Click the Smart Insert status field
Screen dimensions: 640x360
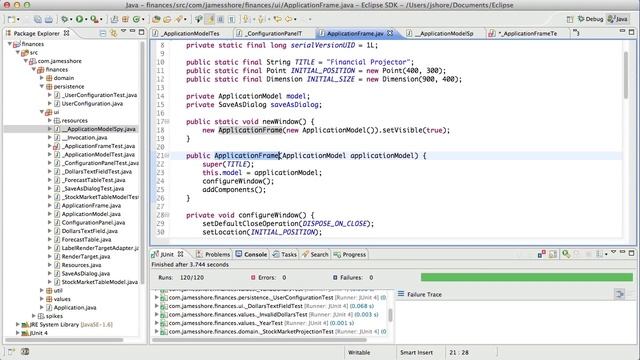416,352
